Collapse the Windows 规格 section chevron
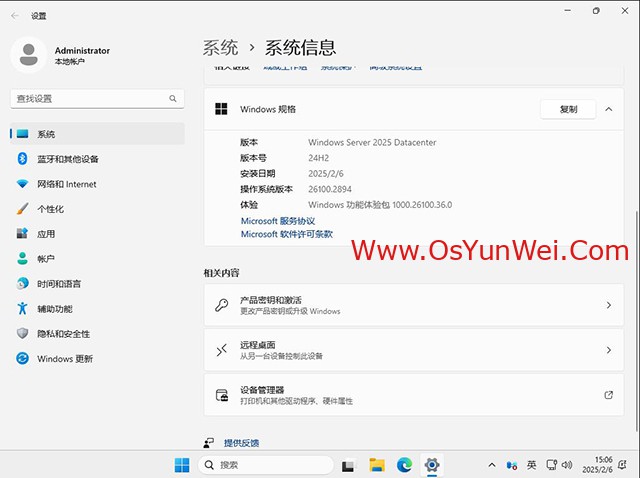Screen dimensions: 640x478 609,109
